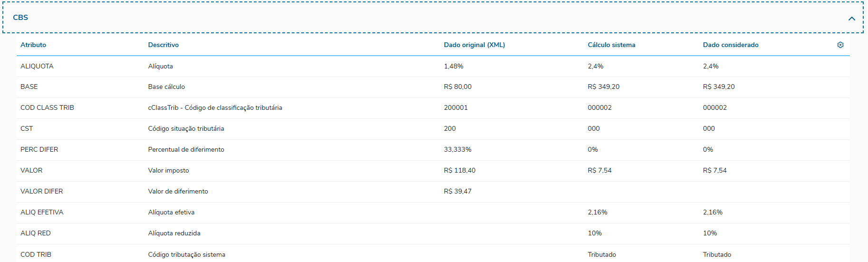The height and width of the screenshot is (262, 868).
Task: Click the ALIQ RED attribute cell
Action: pyautogui.click(x=36, y=233)
